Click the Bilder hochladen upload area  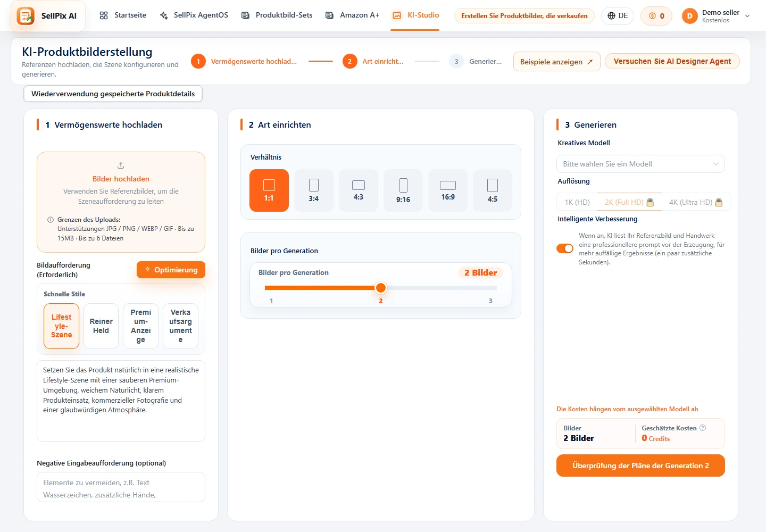(121, 202)
